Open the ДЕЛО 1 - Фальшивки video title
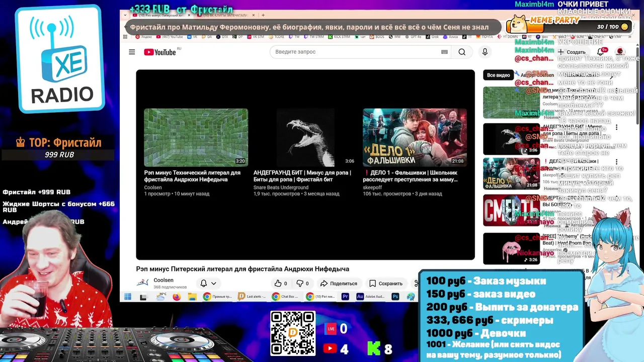Viewport: 644px width, 362px height. tap(410, 176)
